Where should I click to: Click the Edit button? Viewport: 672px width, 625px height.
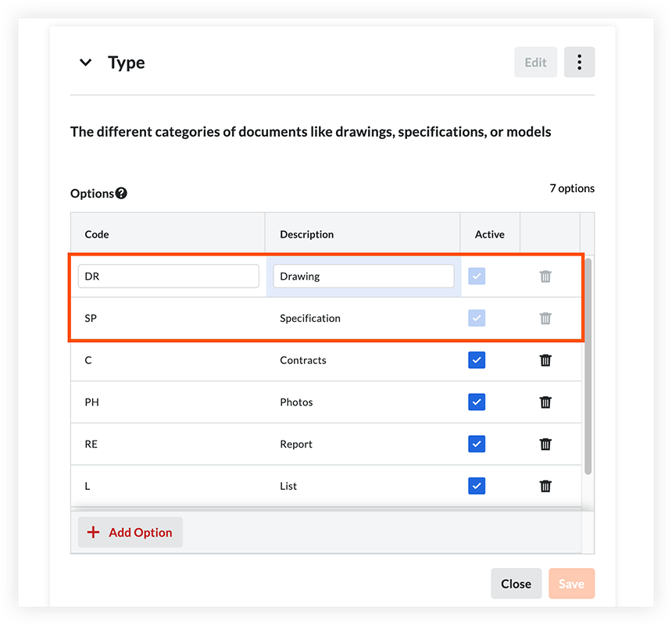click(535, 62)
